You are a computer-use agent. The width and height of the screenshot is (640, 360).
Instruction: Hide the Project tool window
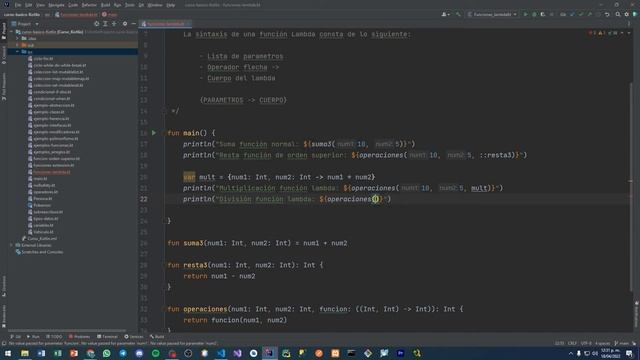(133, 24)
